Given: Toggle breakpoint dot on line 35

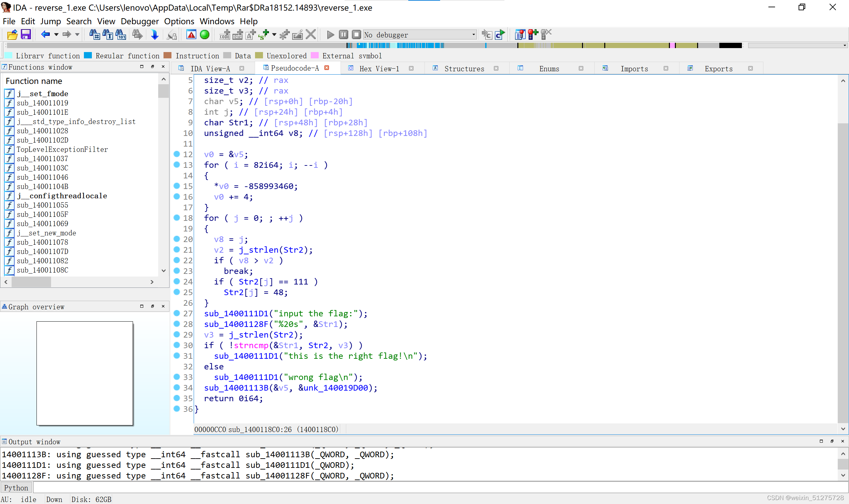Looking at the screenshot, I should click(176, 398).
